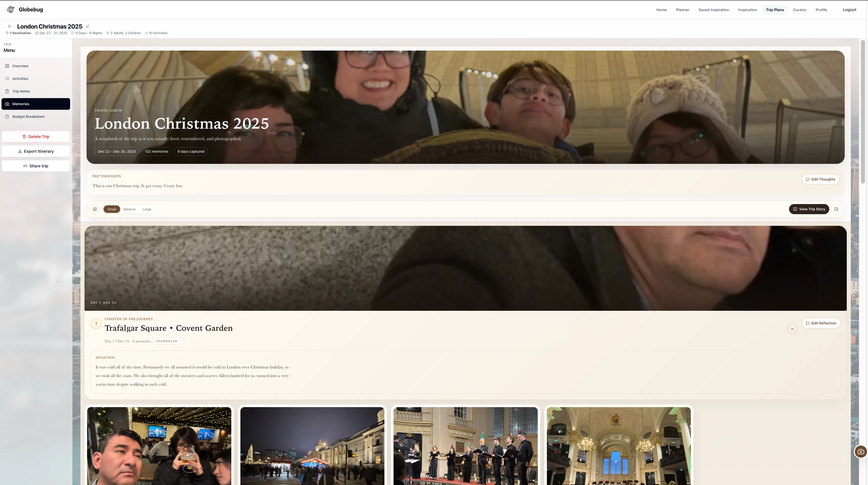Select the Memories sidebar item

(x=36, y=104)
